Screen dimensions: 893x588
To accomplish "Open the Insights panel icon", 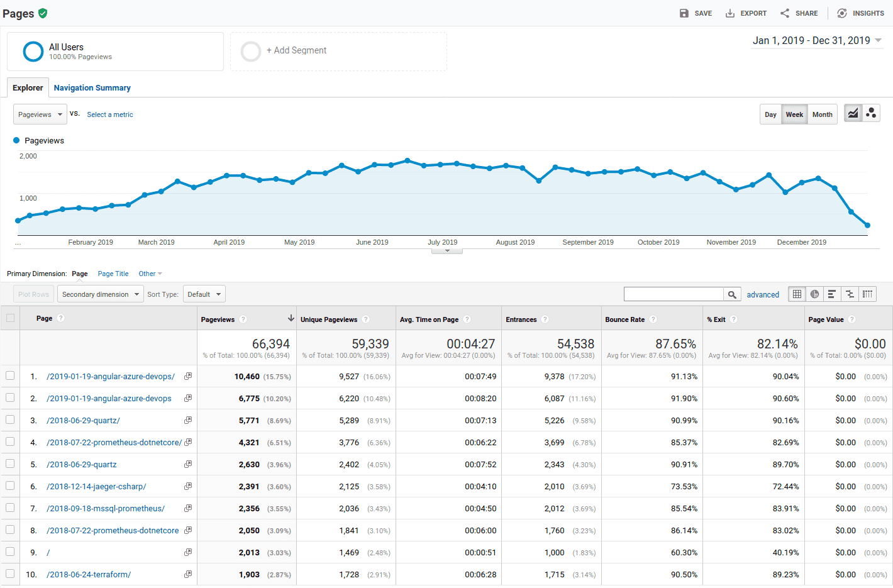I will tap(842, 13).
